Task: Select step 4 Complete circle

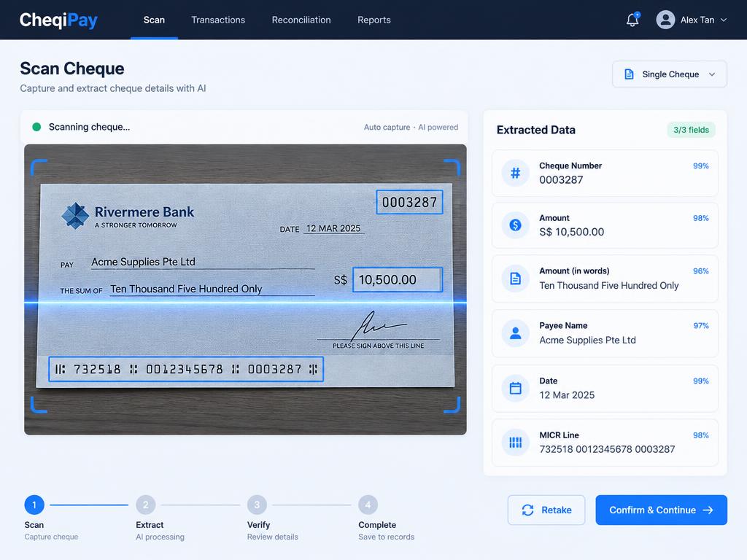Action: point(368,505)
